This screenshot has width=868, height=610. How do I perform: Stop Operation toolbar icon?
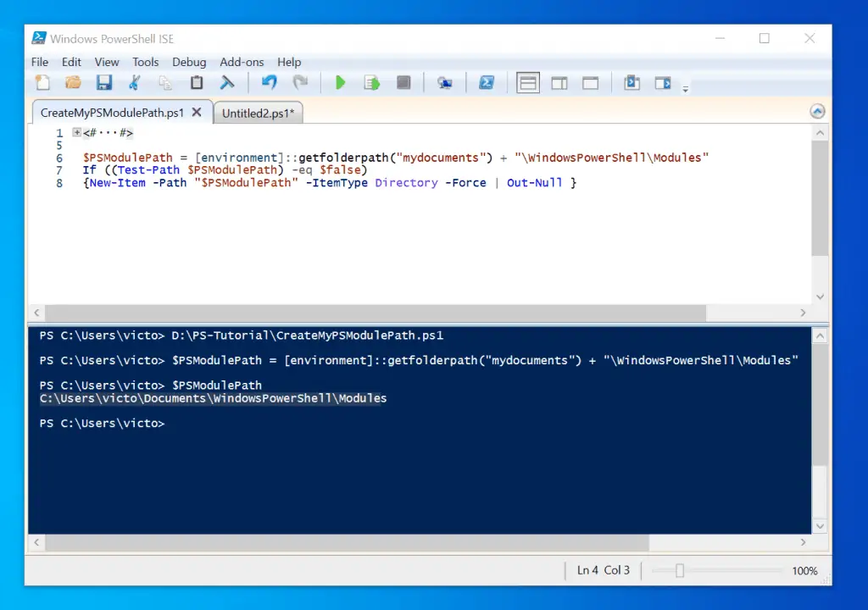403,83
